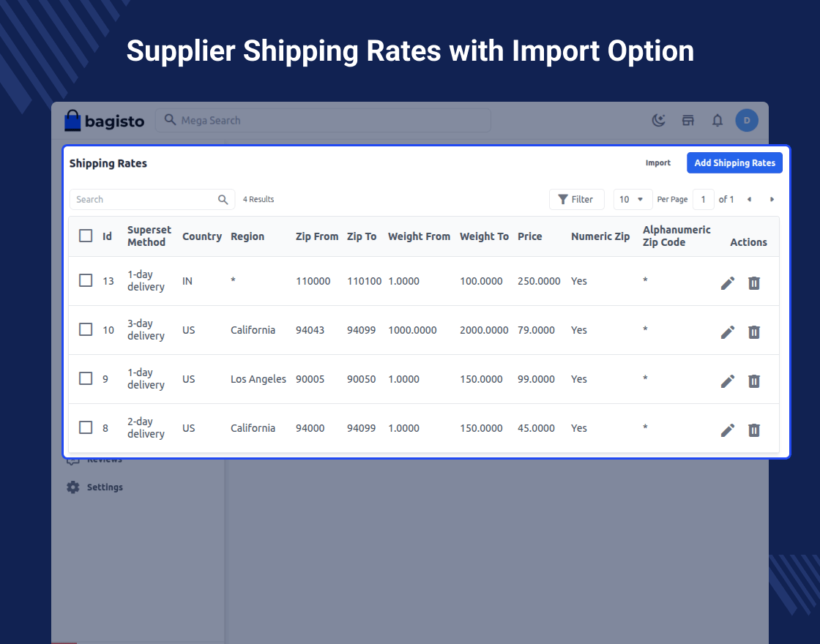This screenshot has height=644, width=820.
Task: Open the Filter panel
Action: click(x=576, y=200)
